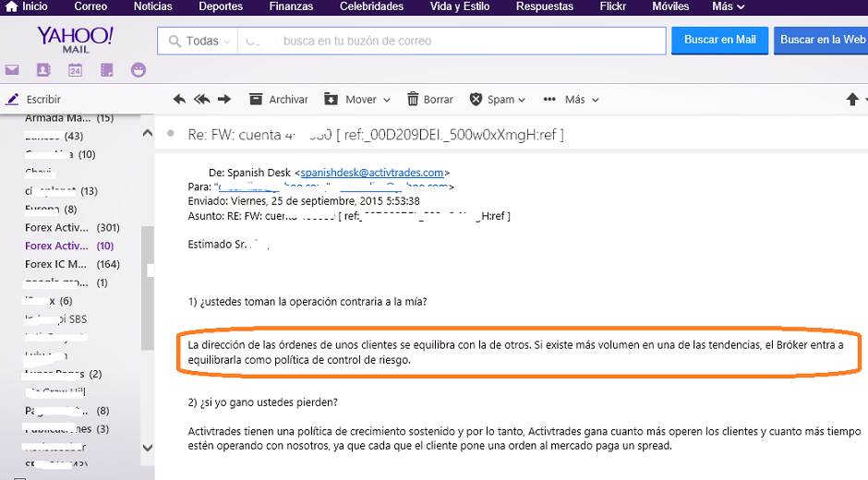Image resolution: width=868 pixels, height=480 pixels.
Task: Delete the email with Borrar
Action: point(430,100)
